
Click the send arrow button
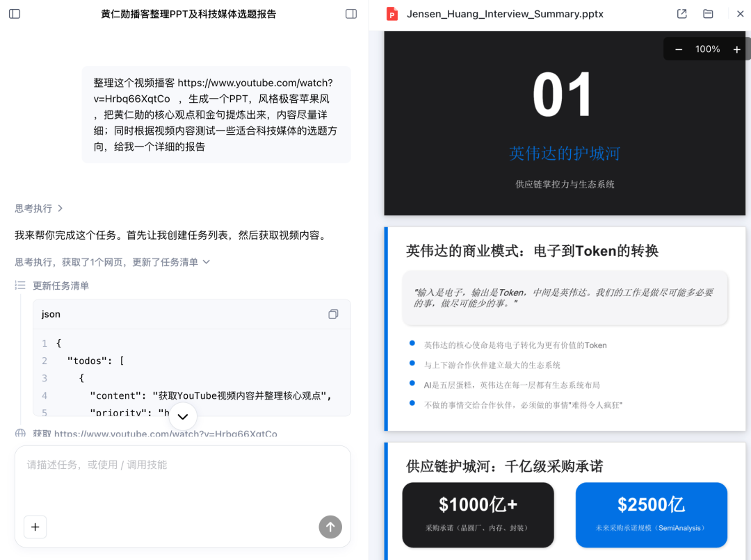point(330,527)
